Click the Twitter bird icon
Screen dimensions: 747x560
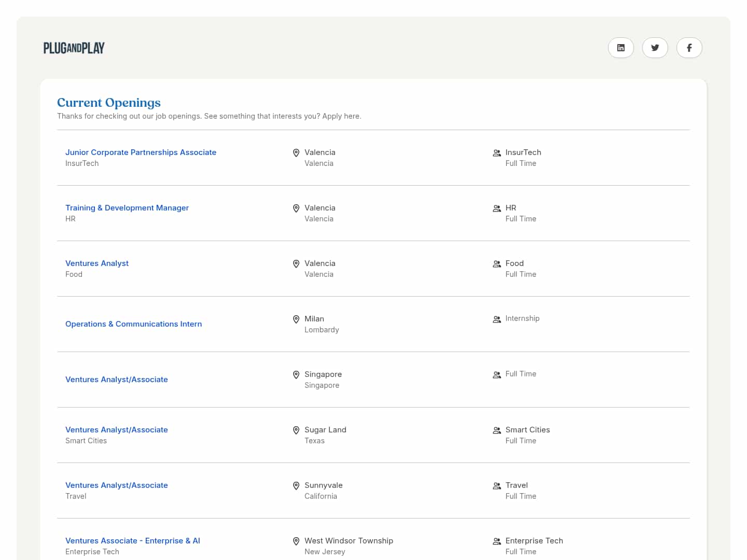[x=655, y=48]
